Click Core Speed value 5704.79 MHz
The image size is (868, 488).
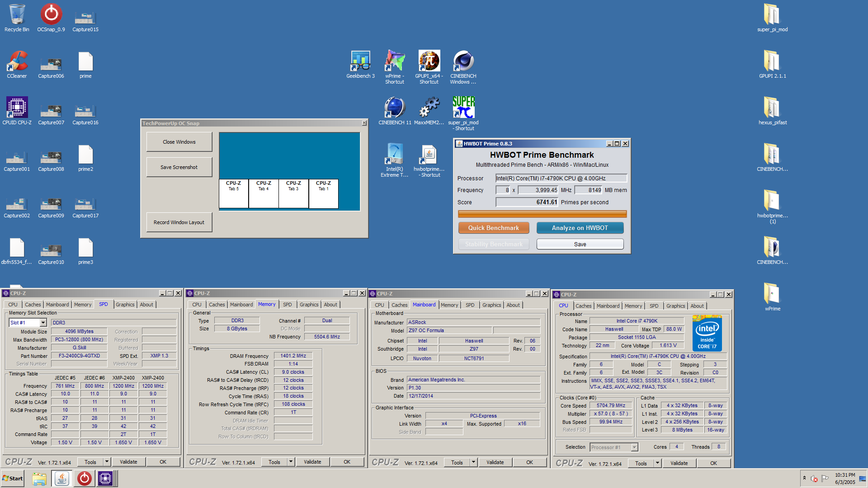pyautogui.click(x=611, y=406)
